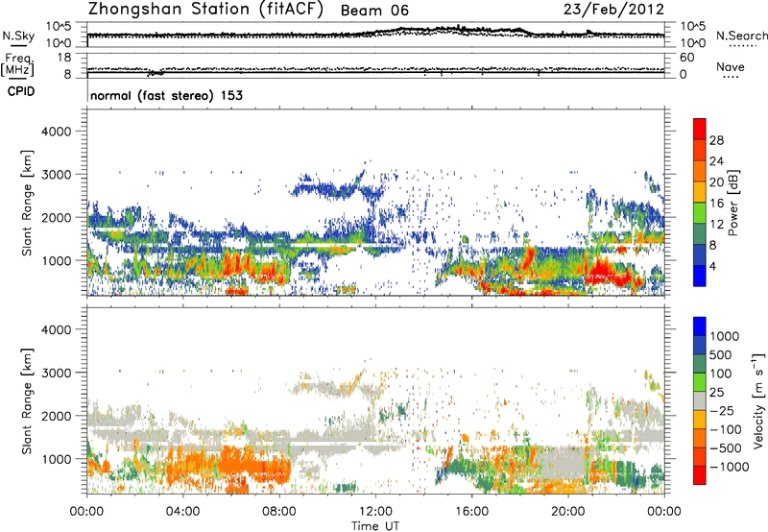Click the 'CPID' label

(x=21, y=91)
